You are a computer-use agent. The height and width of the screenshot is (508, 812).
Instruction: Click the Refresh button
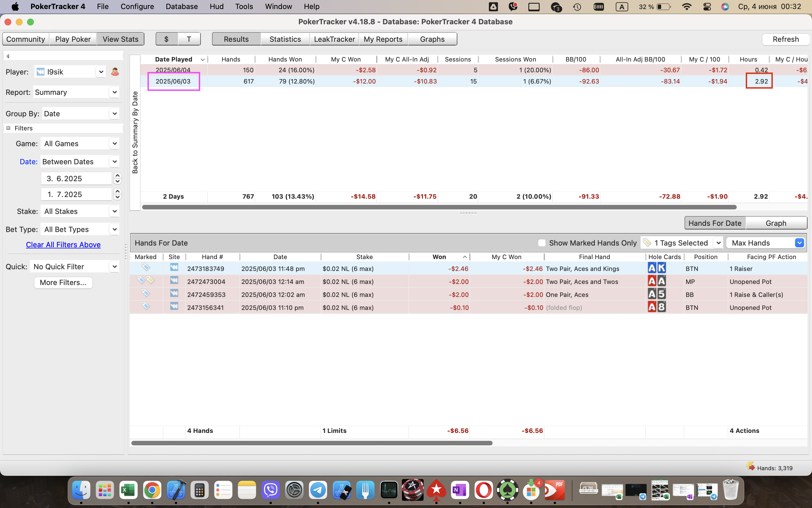785,39
